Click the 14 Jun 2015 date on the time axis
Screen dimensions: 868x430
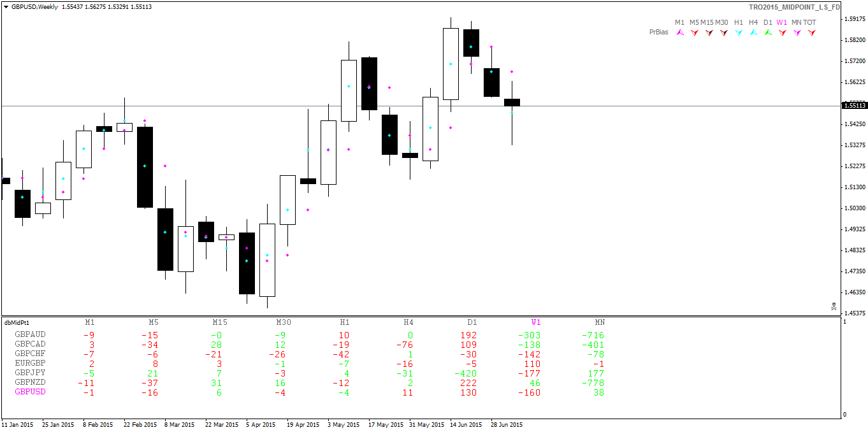466,424
